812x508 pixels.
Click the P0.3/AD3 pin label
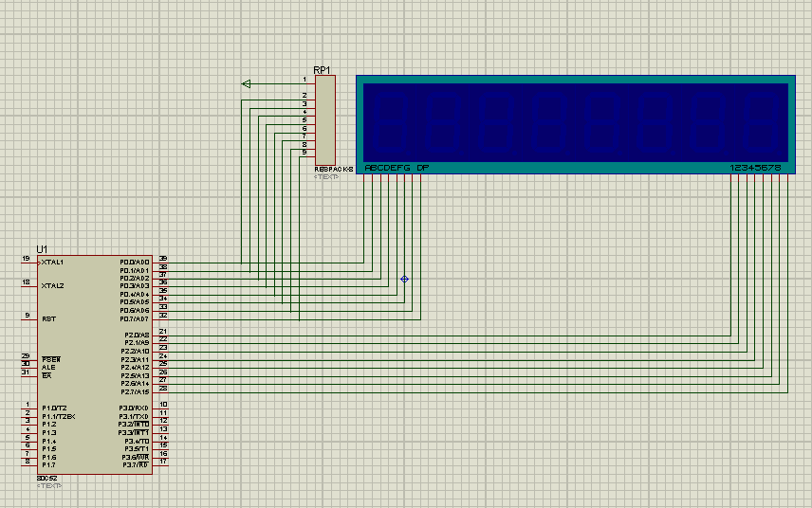click(x=134, y=286)
